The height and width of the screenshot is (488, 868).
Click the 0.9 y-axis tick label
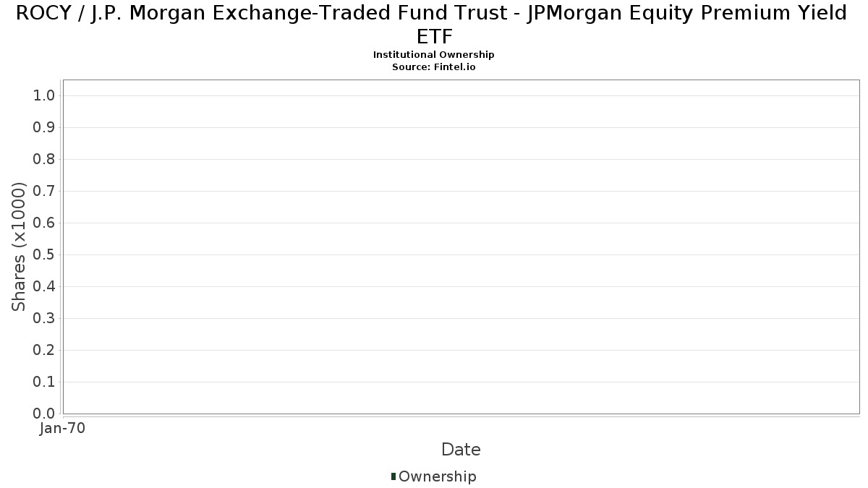[x=45, y=128]
